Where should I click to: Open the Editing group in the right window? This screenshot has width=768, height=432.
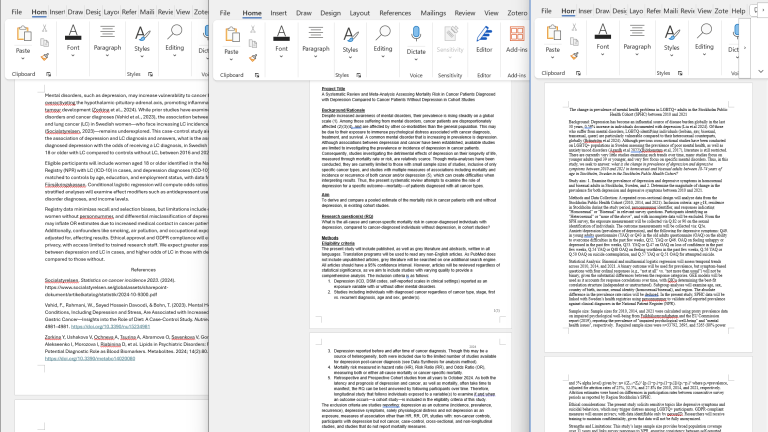[x=704, y=40]
